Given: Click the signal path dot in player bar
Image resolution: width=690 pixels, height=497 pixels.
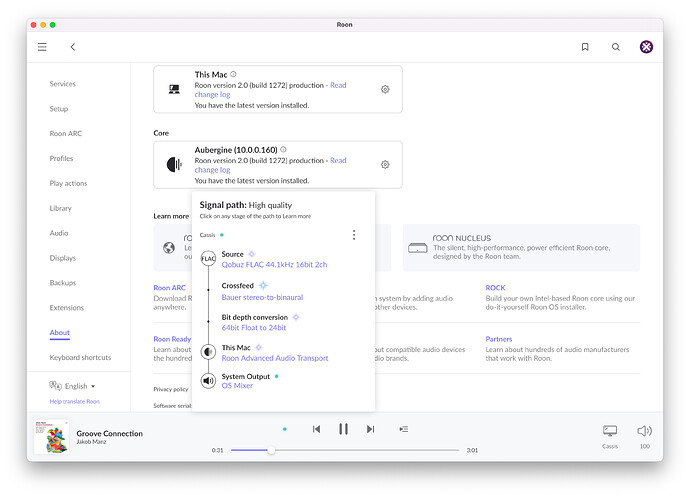Looking at the screenshot, I should 285,429.
